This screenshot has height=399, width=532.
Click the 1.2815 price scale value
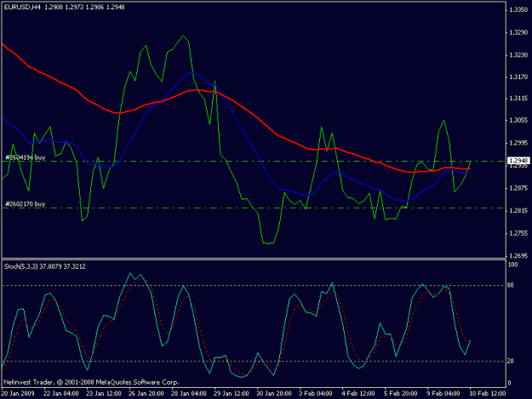(x=518, y=211)
